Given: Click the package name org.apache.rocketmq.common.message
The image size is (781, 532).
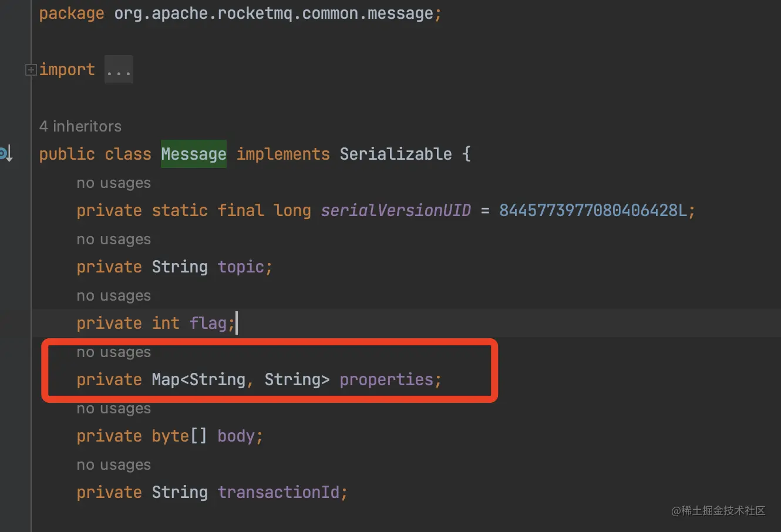Looking at the screenshot, I should 273,13.
